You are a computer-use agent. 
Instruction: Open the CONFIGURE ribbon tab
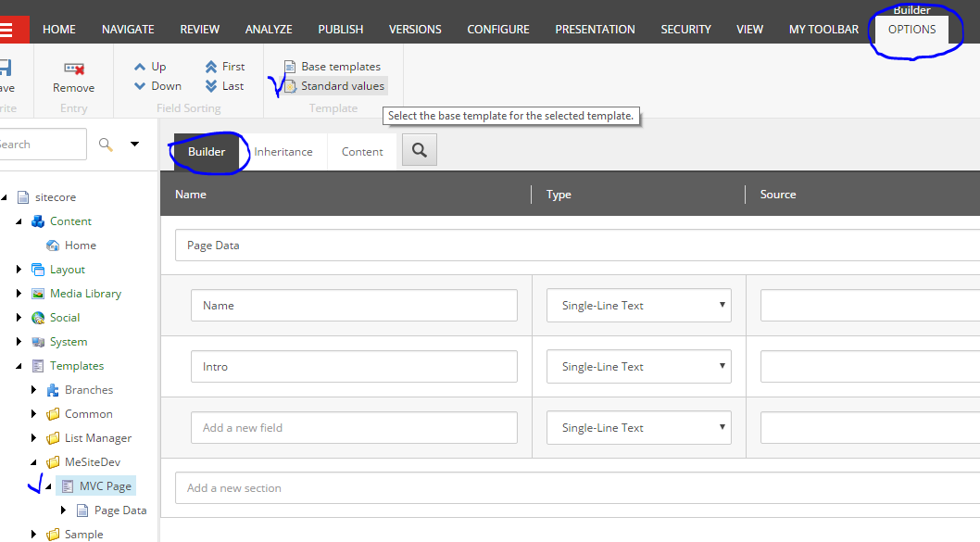(498, 30)
